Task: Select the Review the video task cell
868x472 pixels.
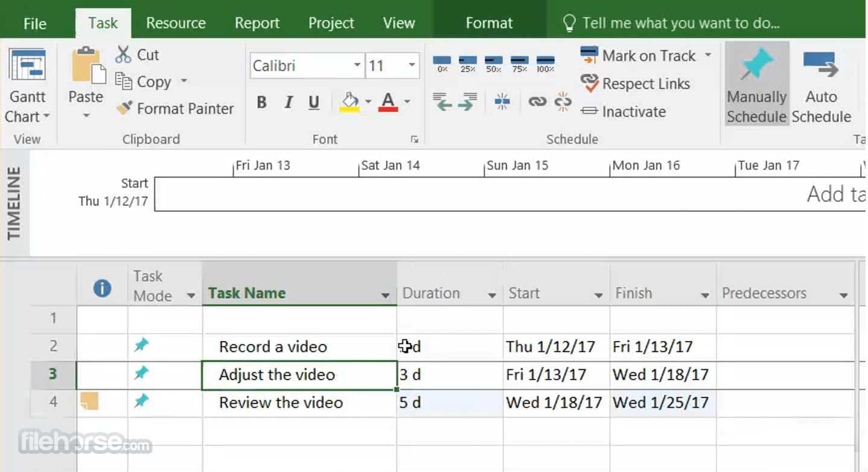Action: pos(299,403)
